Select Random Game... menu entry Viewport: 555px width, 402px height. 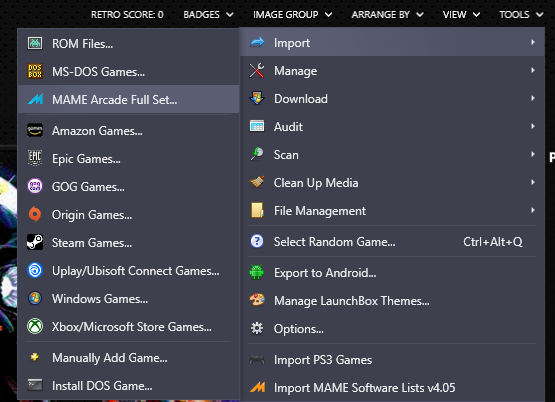coord(392,241)
